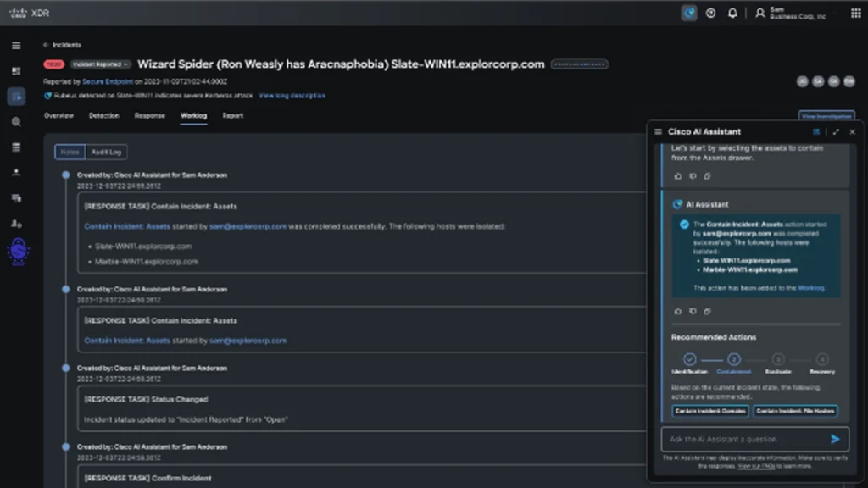Image resolution: width=868 pixels, height=488 pixels.
Task: Copy the first assistant message
Action: pyautogui.click(x=707, y=176)
